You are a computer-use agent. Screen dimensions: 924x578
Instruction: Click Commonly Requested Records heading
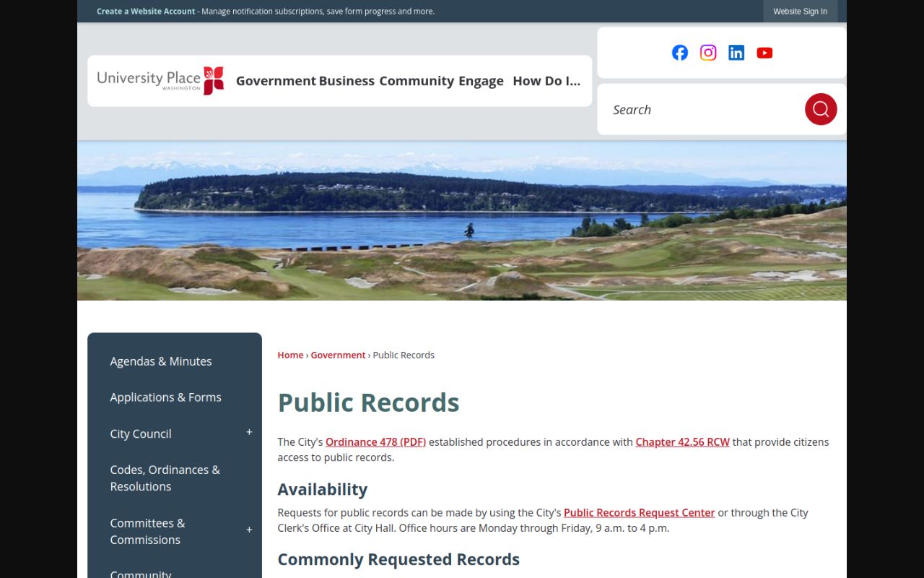pyautogui.click(x=398, y=559)
